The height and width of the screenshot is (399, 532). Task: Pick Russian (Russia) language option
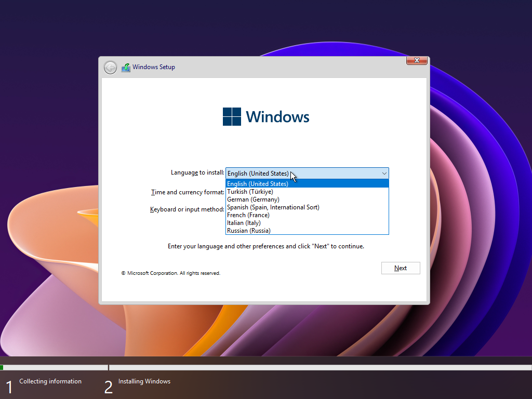click(x=307, y=231)
